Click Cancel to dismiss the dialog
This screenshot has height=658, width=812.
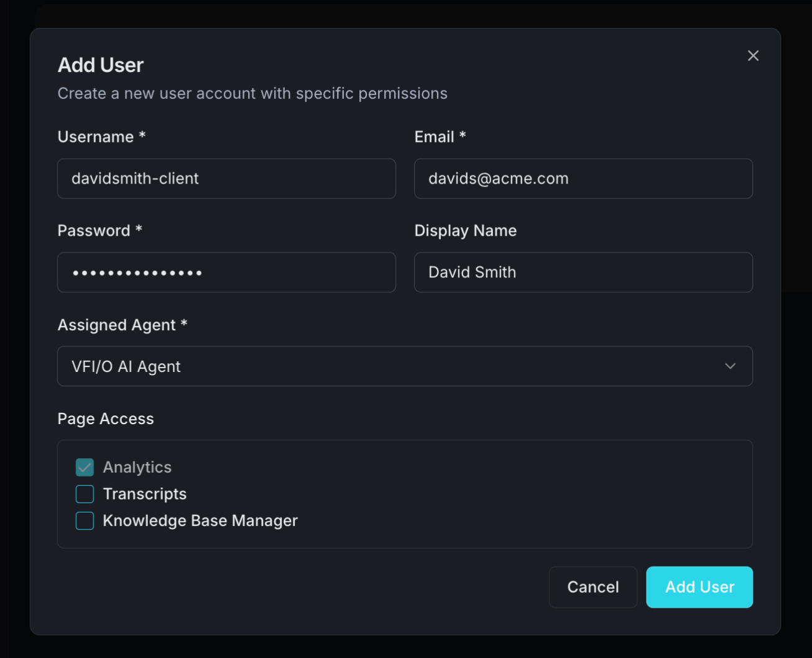[593, 587]
